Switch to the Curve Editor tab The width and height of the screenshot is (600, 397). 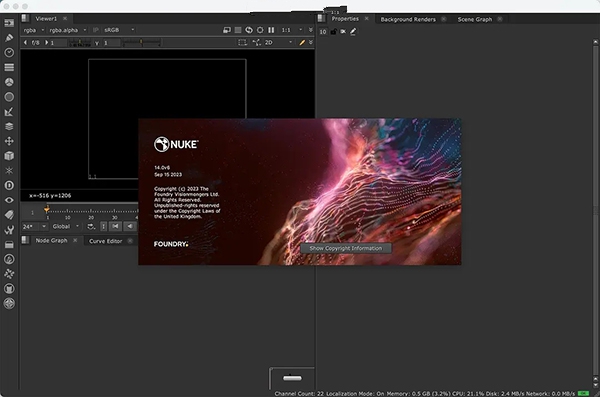point(105,241)
